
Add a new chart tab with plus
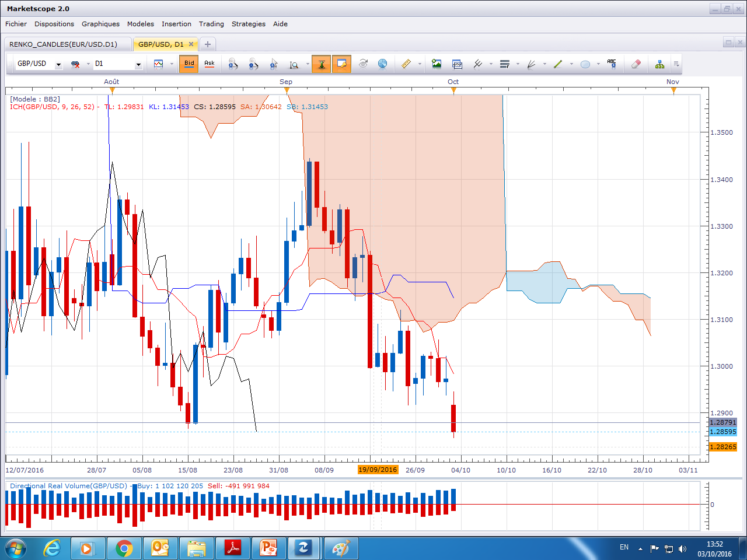tap(207, 44)
